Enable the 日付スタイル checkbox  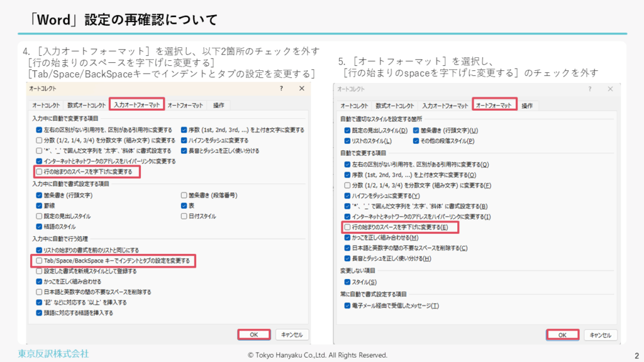tap(184, 216)
